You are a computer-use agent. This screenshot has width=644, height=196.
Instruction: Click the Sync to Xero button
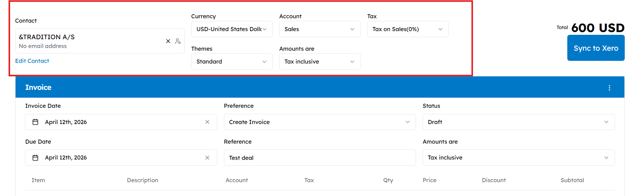pyautogui.click(x=596, y=48)
